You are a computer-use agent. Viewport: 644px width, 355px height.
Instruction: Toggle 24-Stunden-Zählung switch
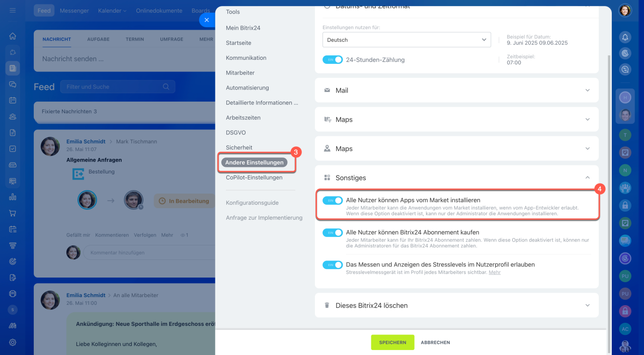click(333, 59)
